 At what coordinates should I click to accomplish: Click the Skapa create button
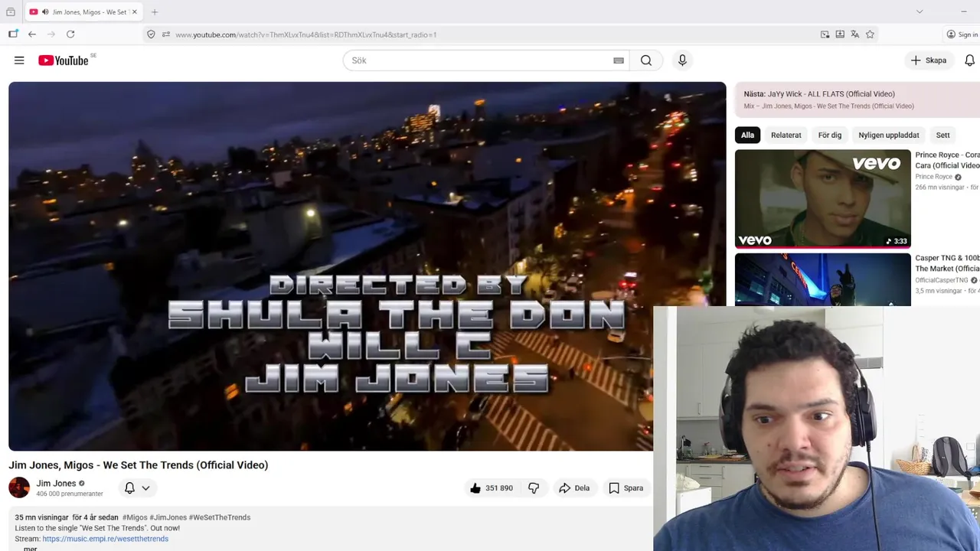tap(928, 60)
